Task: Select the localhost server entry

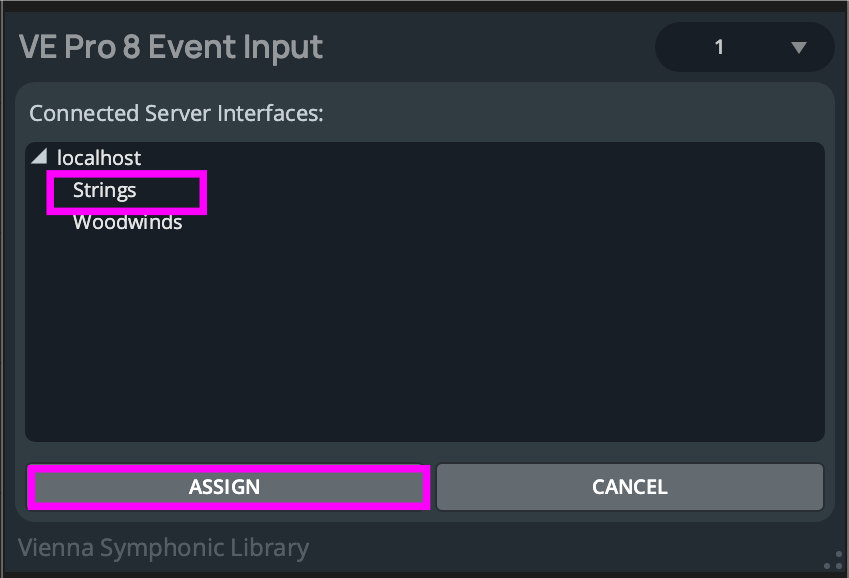Action: pos(99,158)
